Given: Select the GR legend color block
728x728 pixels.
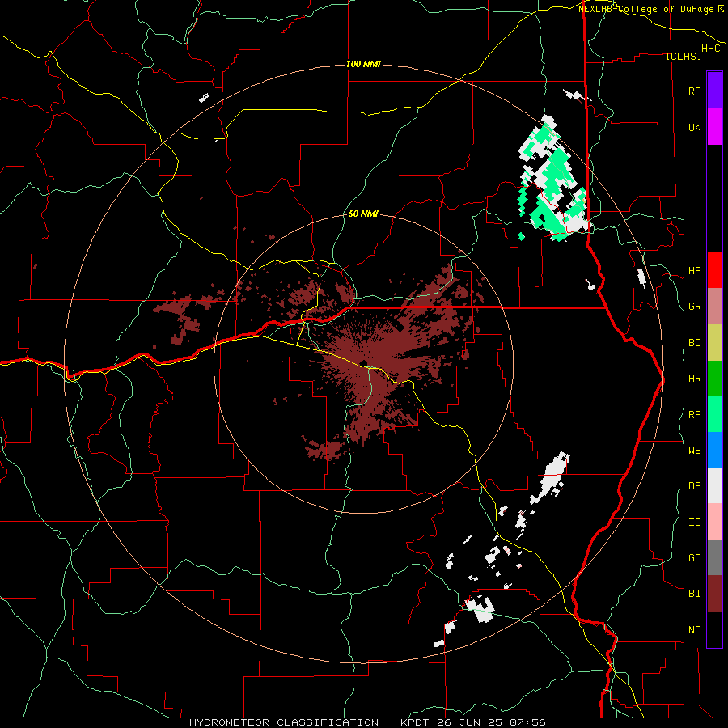Looking at the screenshot, I should 714,306.
